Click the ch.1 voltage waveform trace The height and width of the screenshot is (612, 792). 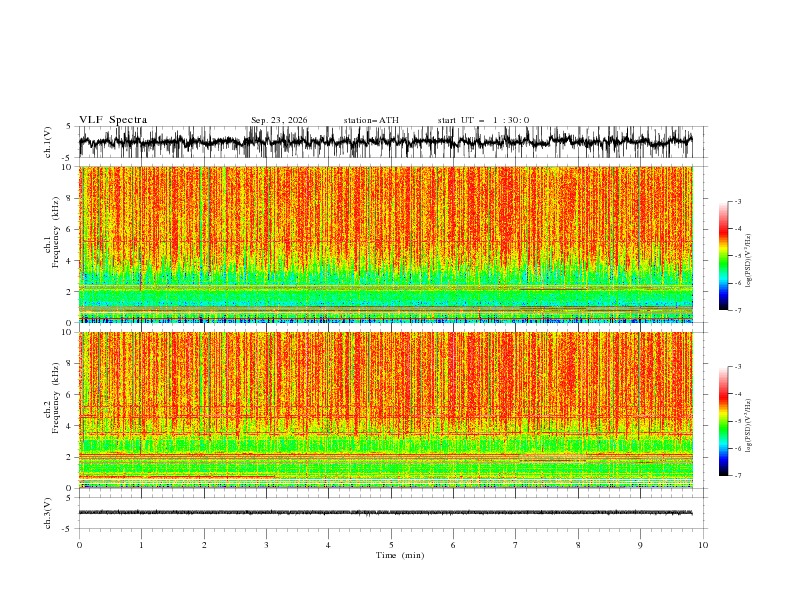[386, 142]
